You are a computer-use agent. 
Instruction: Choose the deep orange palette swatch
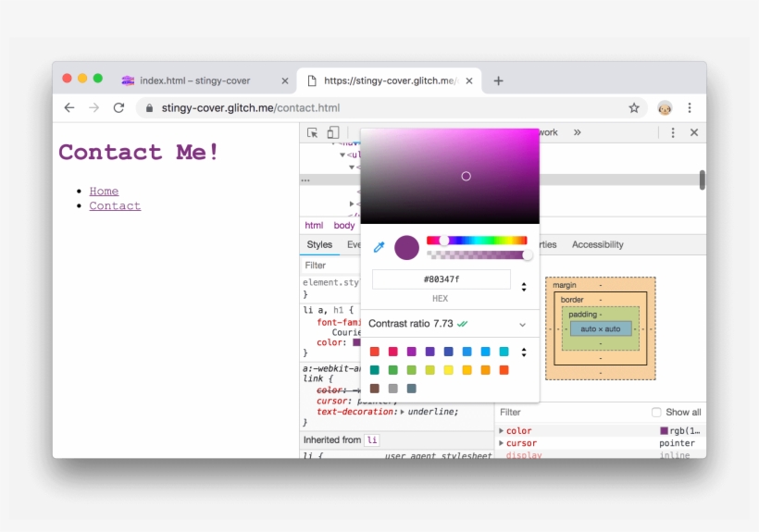504,370
